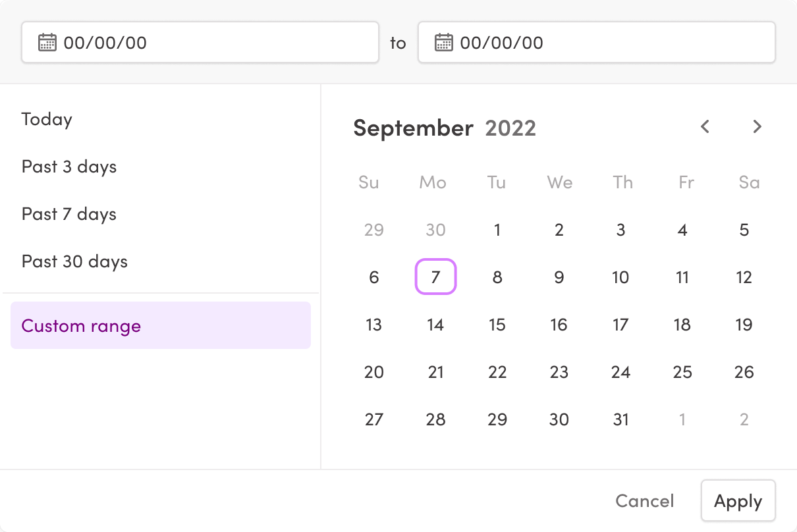
Task: Select September 15 on the calendar
Action: click(497, 325)
